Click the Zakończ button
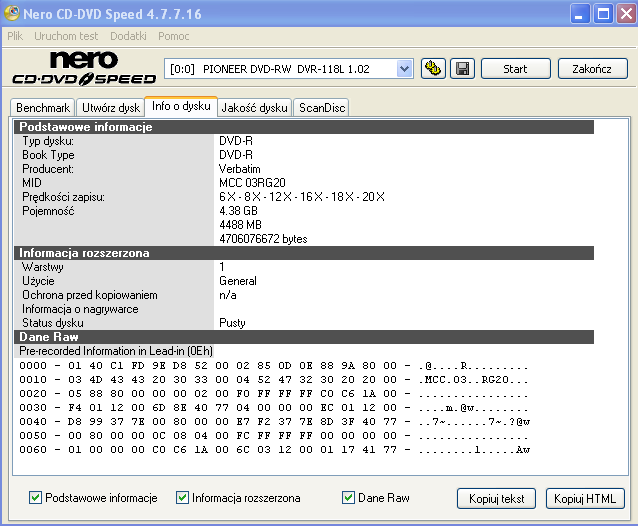 coord(592,69)
